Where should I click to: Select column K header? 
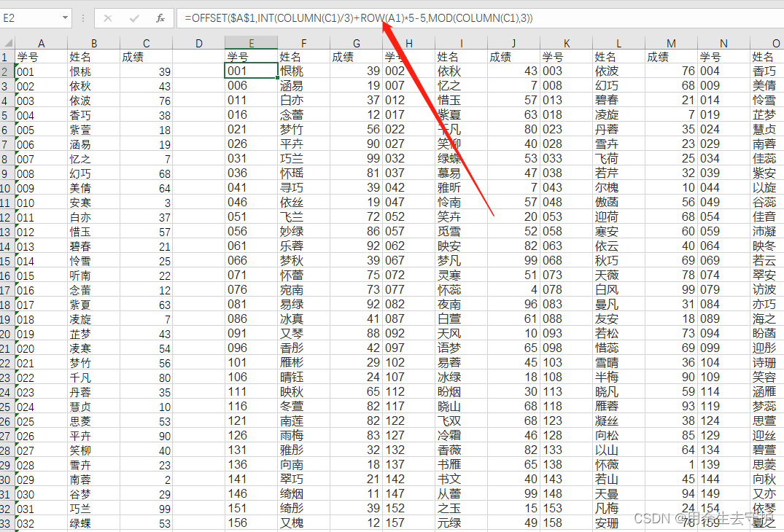tap(566, 44)
